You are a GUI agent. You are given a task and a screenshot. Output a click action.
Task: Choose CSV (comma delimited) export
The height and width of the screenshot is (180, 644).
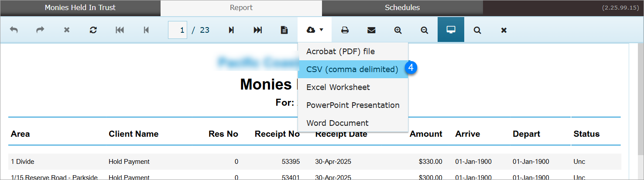point(352,69)
